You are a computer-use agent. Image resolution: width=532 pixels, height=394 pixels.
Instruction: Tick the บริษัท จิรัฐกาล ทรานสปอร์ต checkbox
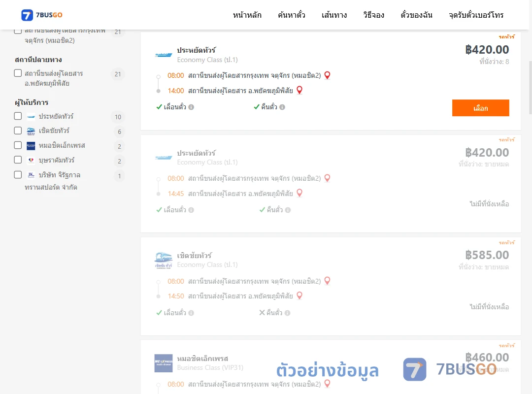click(x=18, y=175)
